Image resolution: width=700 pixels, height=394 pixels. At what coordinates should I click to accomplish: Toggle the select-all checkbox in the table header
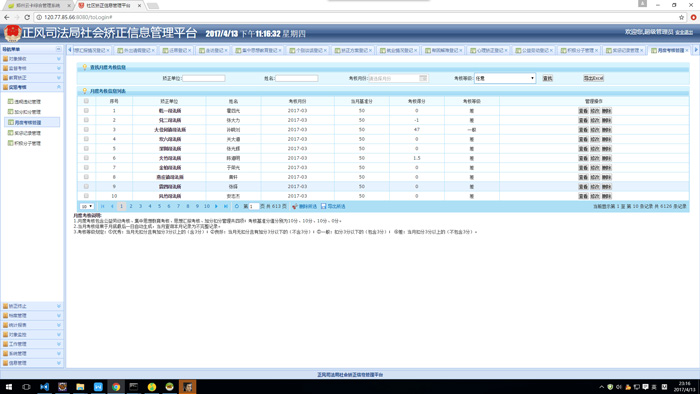pyautogui.click(x=86, y=101)
